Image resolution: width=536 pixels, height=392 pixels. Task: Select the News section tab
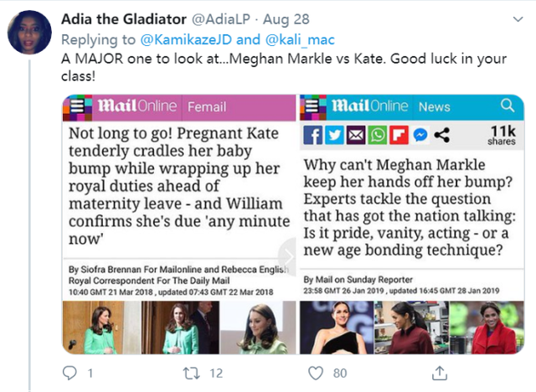434,107
